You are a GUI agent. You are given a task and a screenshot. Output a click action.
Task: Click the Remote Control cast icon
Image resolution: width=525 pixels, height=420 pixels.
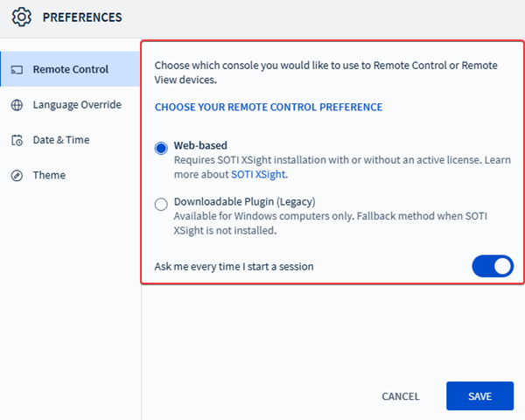17,70
